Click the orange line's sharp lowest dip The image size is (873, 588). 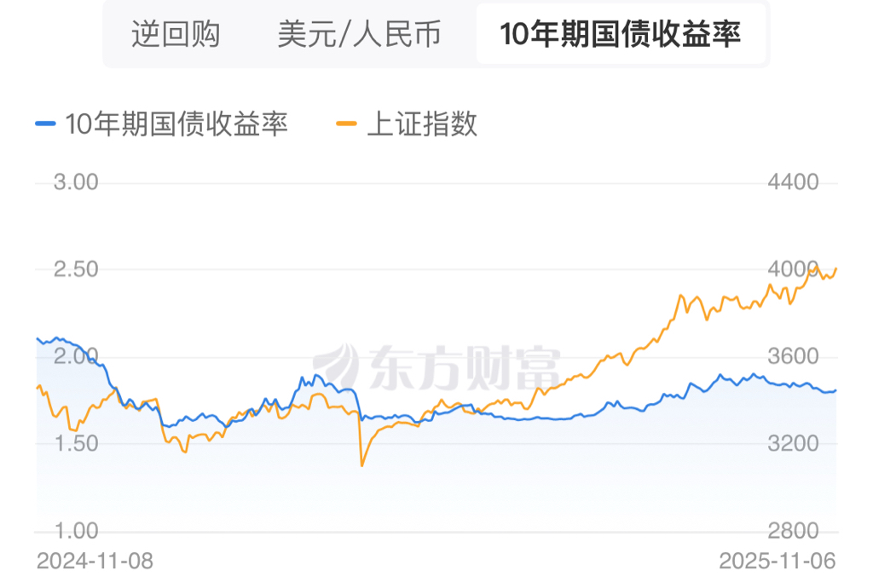point(362,465)
